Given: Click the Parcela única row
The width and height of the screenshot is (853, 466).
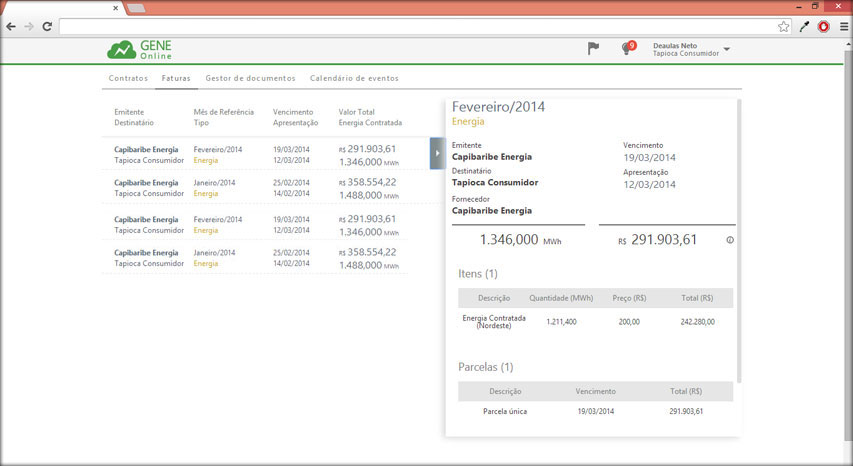Looking at the screenshot, I should (595, 412).
